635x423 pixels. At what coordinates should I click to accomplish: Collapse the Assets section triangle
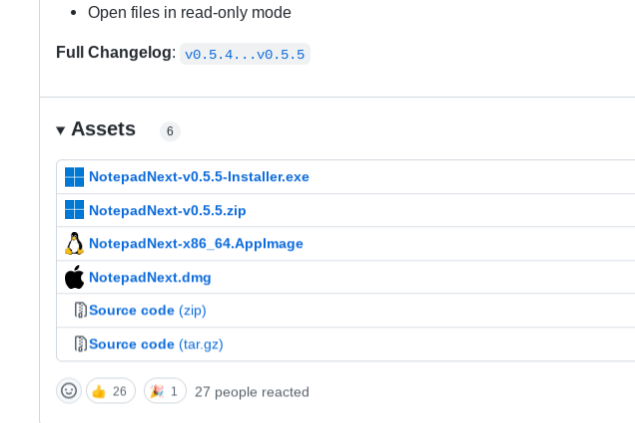[61, 130]
